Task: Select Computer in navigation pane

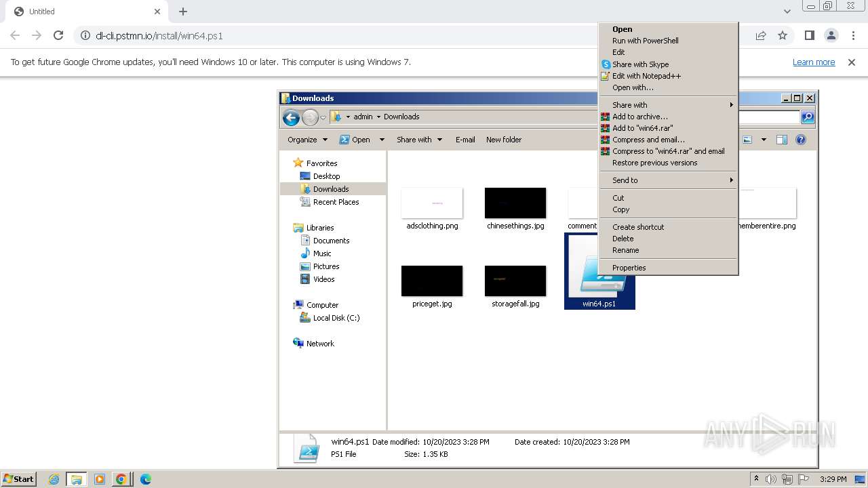Action: tap(322, 305)
